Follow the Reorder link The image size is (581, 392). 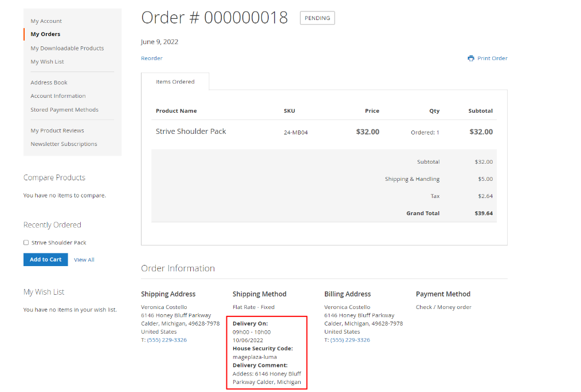coord(152,58)
